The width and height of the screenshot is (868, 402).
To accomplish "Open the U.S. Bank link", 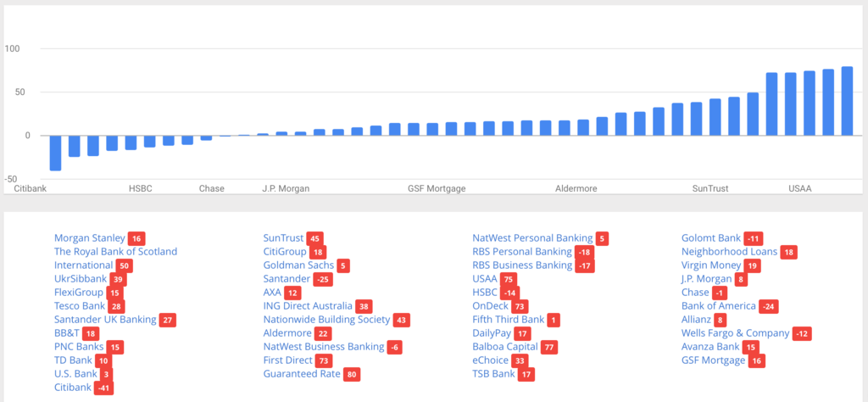I will point(75,374).
